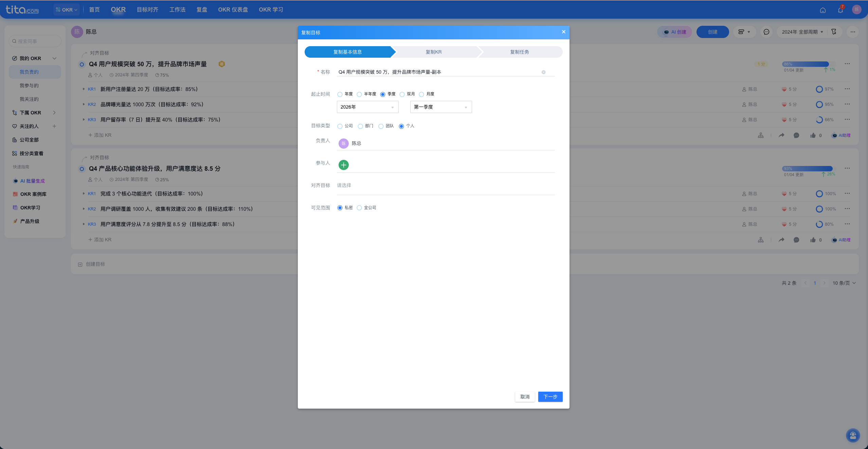
Task: Open more options for Q4 用户规模 objective
Action: [847, 64]
